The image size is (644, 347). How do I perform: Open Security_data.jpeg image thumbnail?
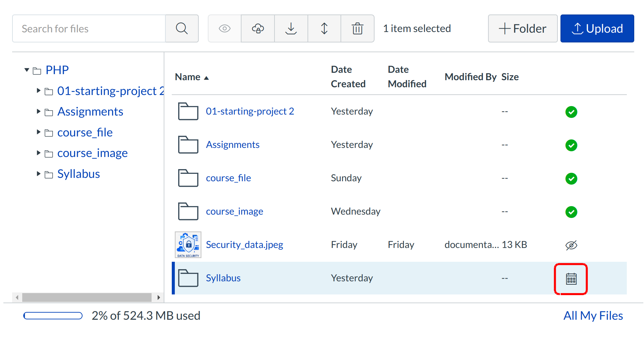(188, 245)
